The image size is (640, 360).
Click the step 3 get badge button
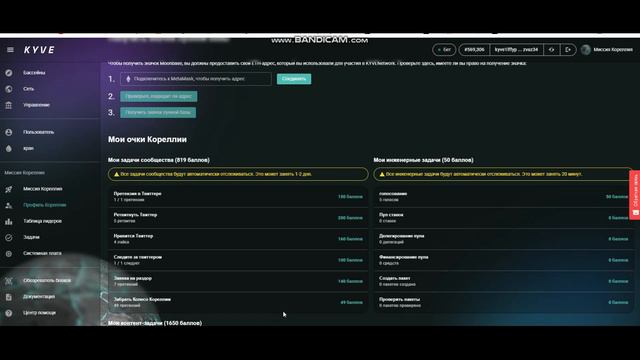tap(158, 112)
